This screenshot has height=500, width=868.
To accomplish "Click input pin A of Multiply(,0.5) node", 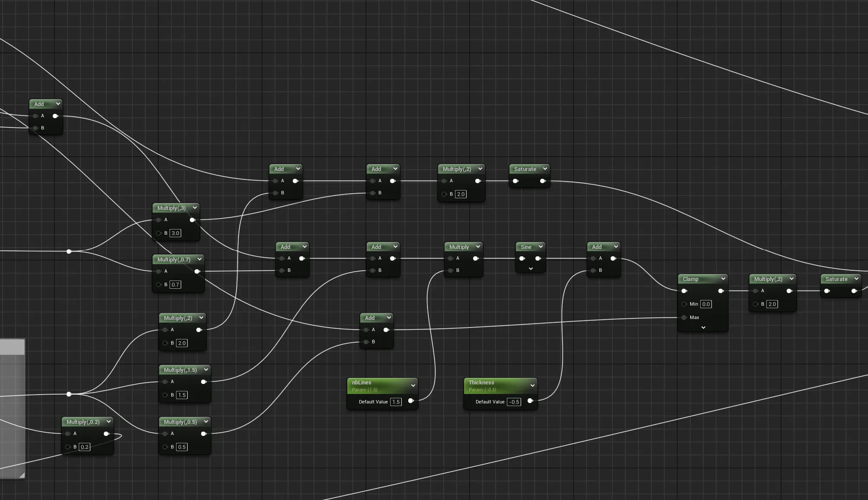I will click(165, 434).
